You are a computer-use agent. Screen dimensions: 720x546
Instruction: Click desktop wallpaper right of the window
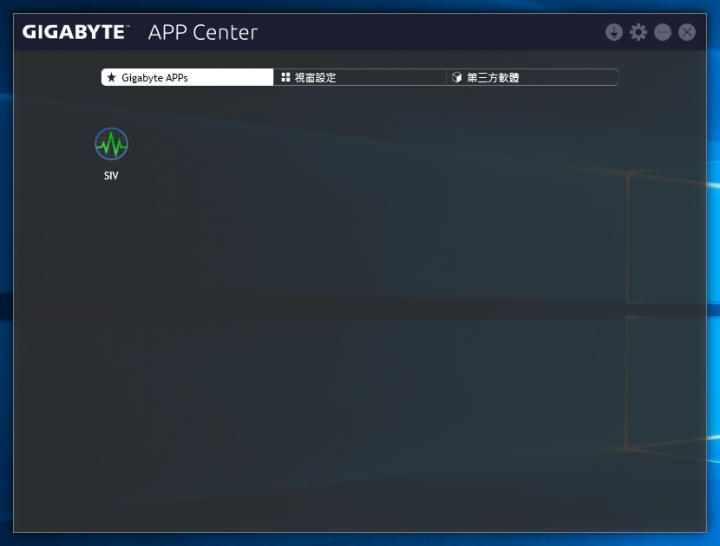[714, 276]
